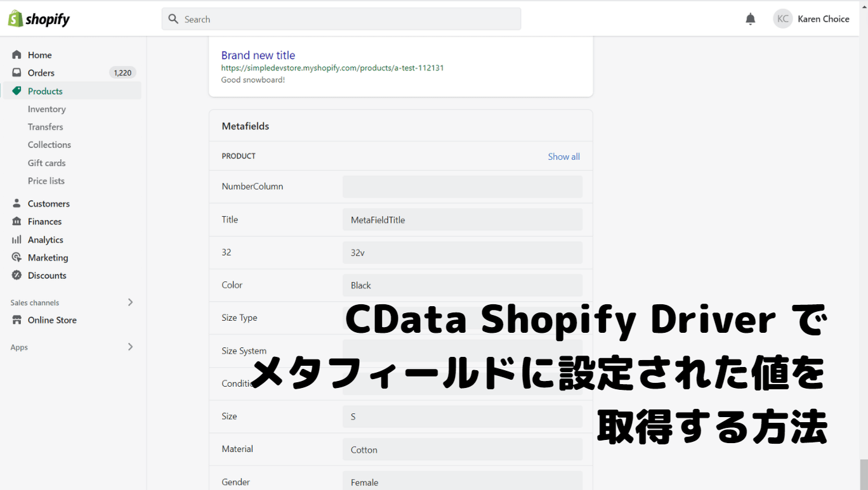Screen dimensions: 868x490
Task: Click the NumberColumn metafield input
Action: click(463, 187)
